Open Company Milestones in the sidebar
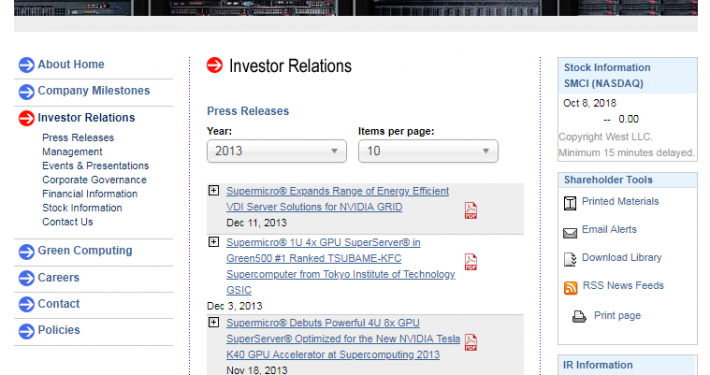This screenshot has width=710, height=375. coord(94,91)
